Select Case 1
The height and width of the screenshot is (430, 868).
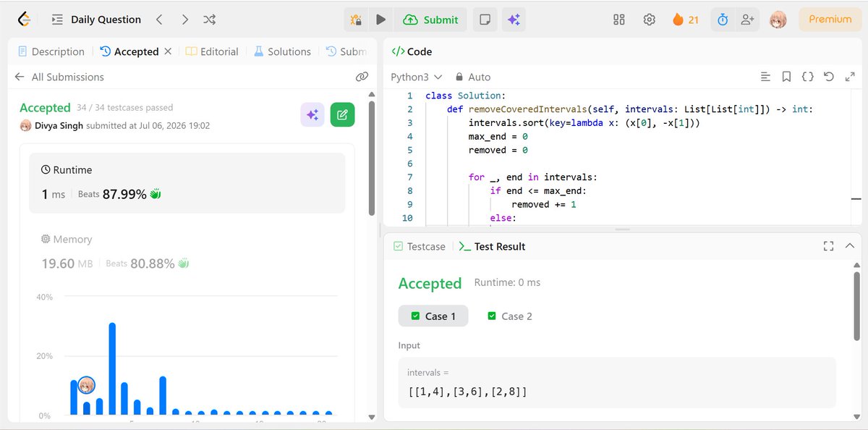[x=433, y=316]
